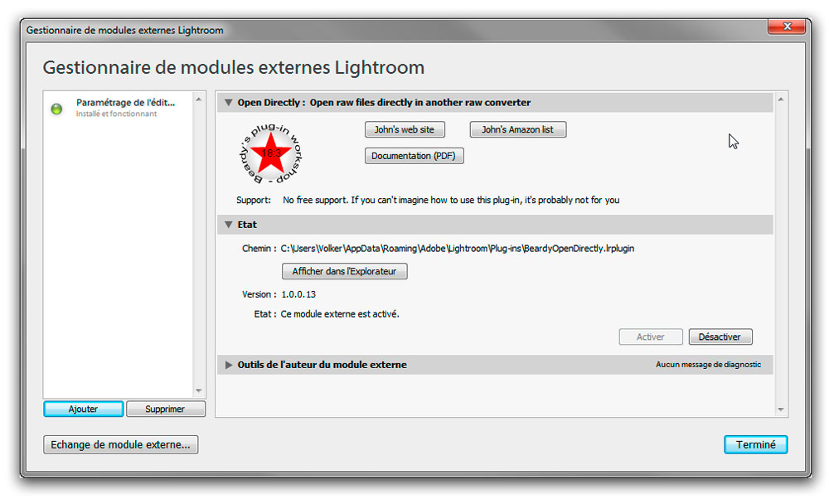Screen dimensions: 829x504
Task: Click the Beardy's plug-in workshop star logo
Action: [x=271, y=154]
